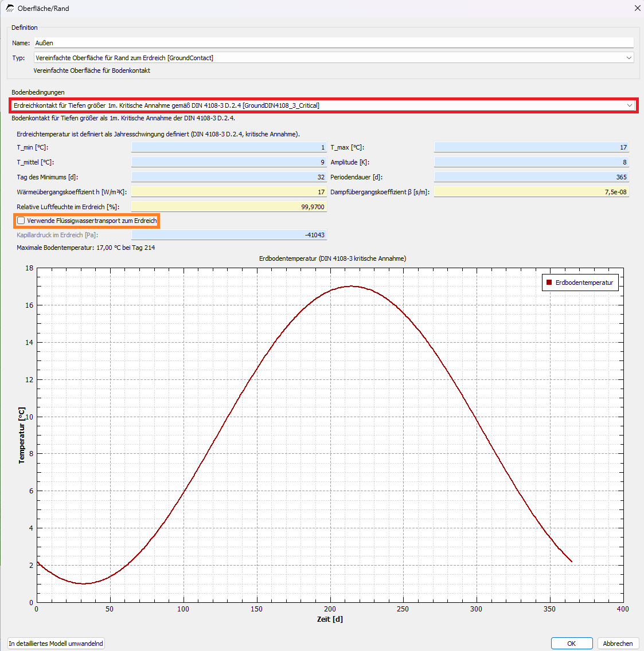Image resolution: width=644 pixels, height=651 pixels.
Task: Click the Name input field containing Außen
Action: 334,43
